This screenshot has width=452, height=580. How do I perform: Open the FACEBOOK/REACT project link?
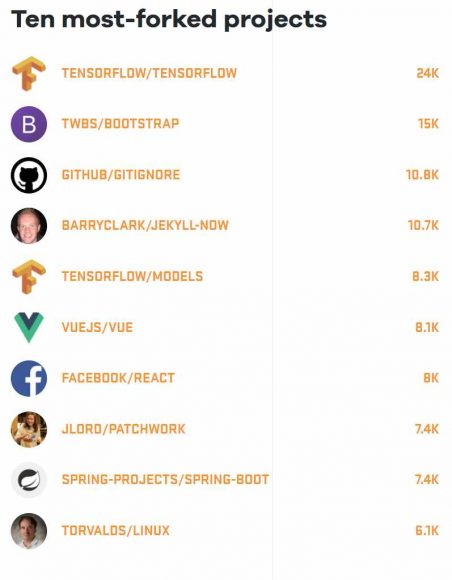click(118, 378)
